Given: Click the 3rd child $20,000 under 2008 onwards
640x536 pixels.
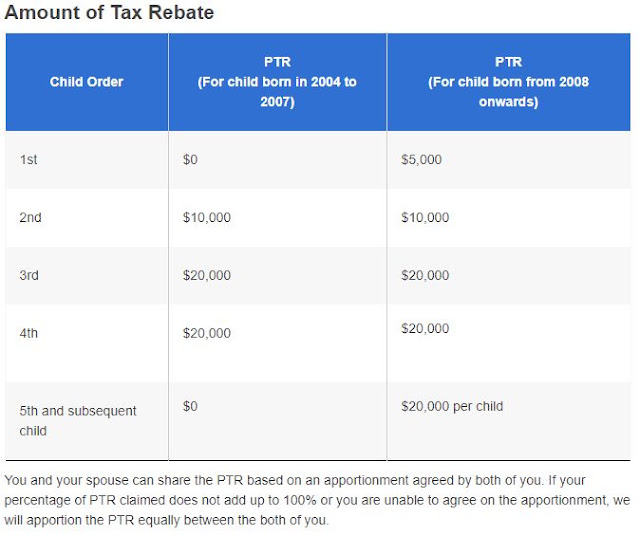Looking at the screenshot, I should click(425, 275).
